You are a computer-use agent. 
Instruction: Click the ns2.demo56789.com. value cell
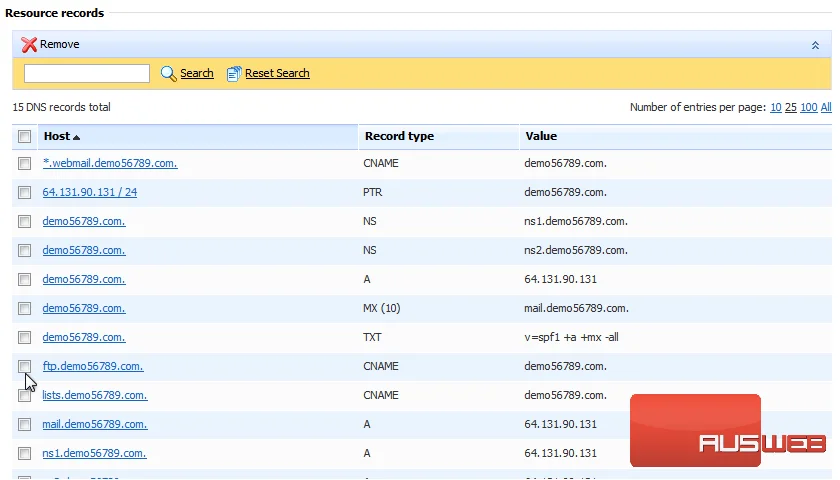pyautogui.click(x=576, y=250)
